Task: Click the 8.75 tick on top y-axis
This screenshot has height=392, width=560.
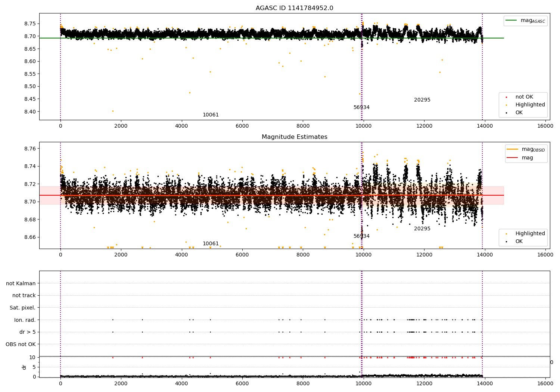Action: pyautogui.click(x=30, y=24)
